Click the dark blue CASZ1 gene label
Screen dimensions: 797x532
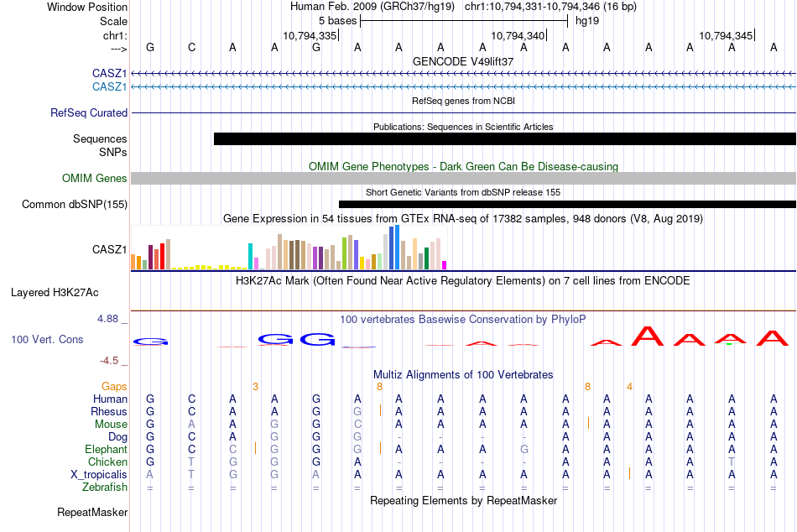click(109, 73)
